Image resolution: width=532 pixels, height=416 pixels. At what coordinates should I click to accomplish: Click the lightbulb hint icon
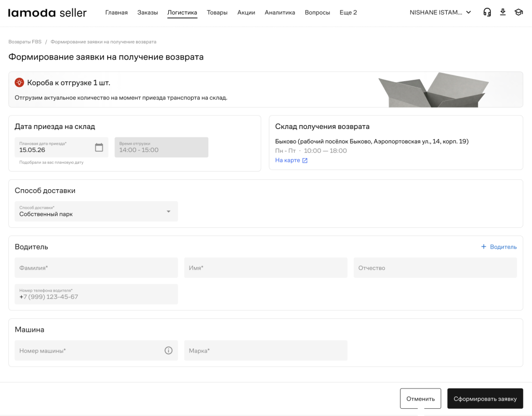pyautogui.click(x=19, y=82)
